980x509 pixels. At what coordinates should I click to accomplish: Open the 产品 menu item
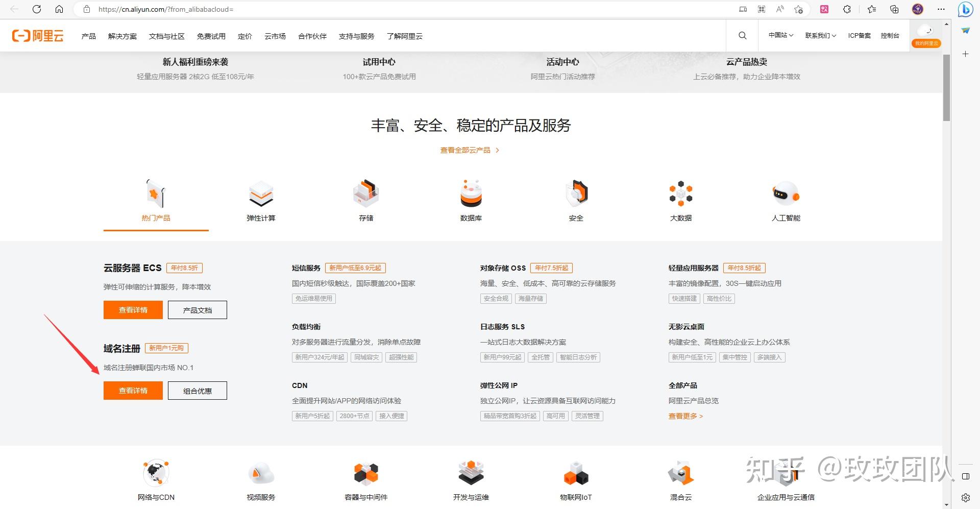88,36
